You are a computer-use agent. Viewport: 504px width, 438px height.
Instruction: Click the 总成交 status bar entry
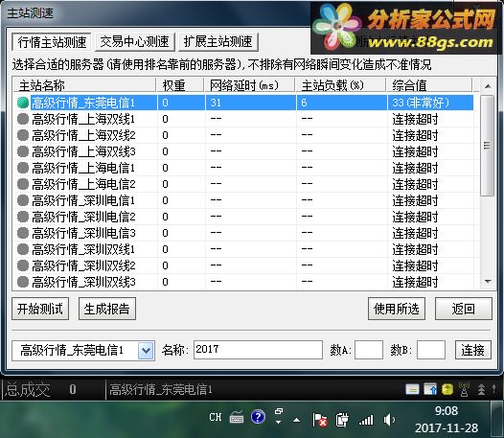27,389
